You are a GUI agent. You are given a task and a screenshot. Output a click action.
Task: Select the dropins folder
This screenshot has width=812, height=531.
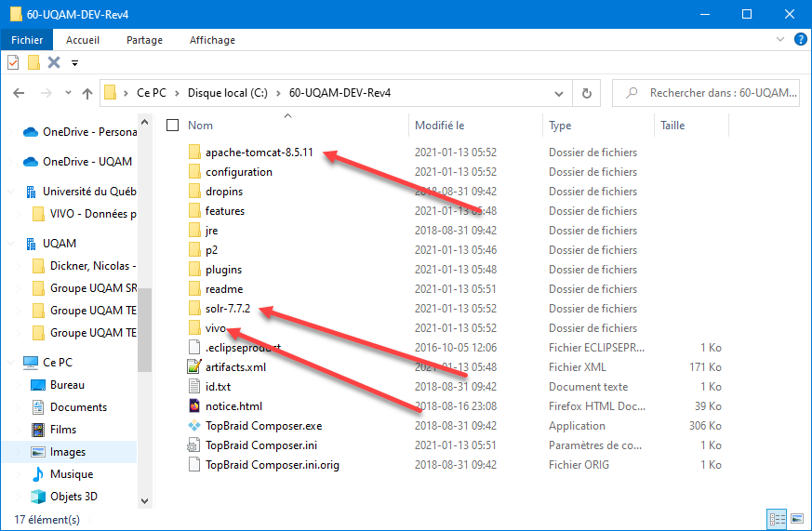(x=224, y=192)
